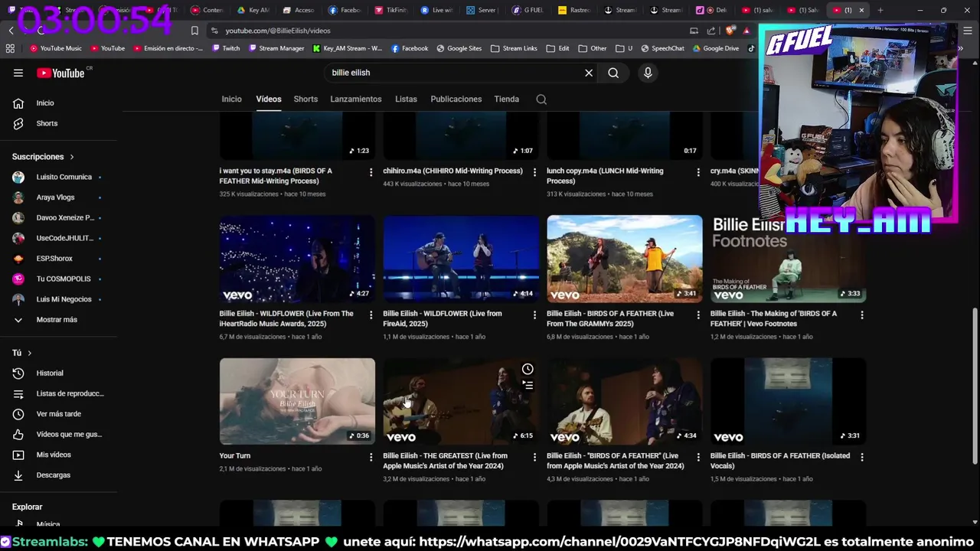The height and width of the screenshot is (551, 980).
Task: Open Historial in the sidebar
Action: (50, 373)
